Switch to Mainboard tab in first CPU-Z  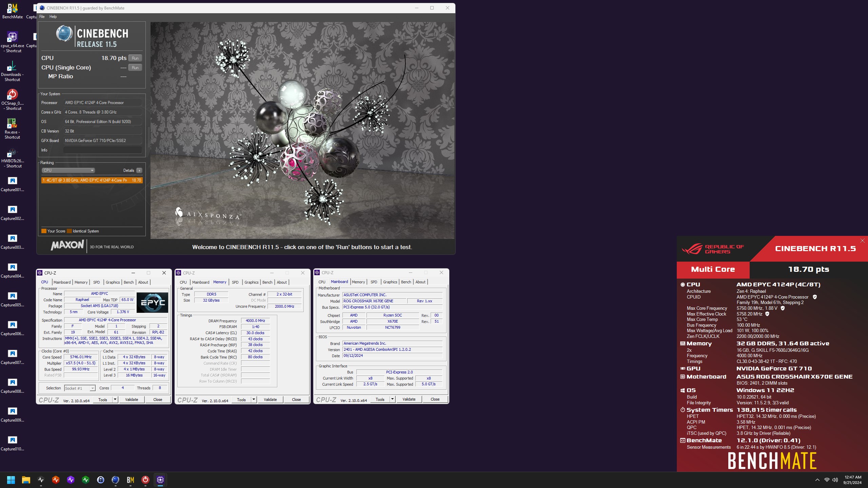tap(62, 282)
